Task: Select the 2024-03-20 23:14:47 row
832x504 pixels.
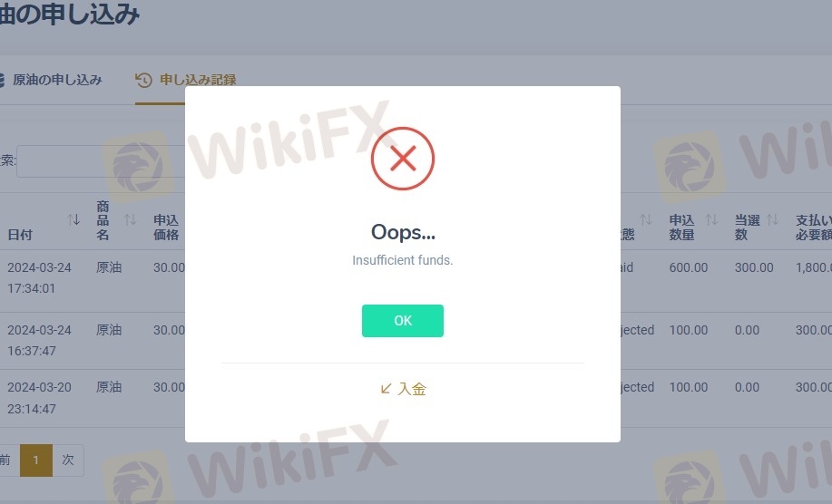Action: pos(416,399)
